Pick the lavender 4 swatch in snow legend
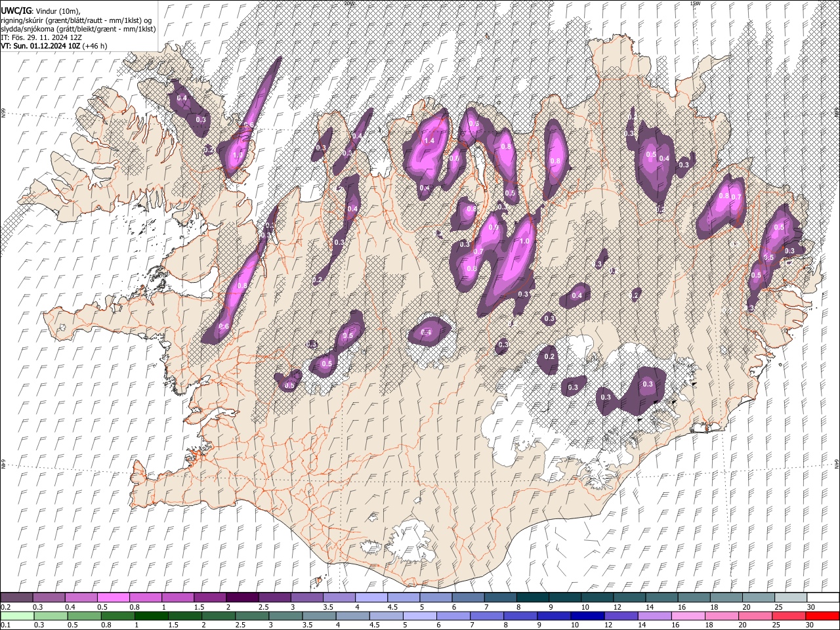 (371, 598)
